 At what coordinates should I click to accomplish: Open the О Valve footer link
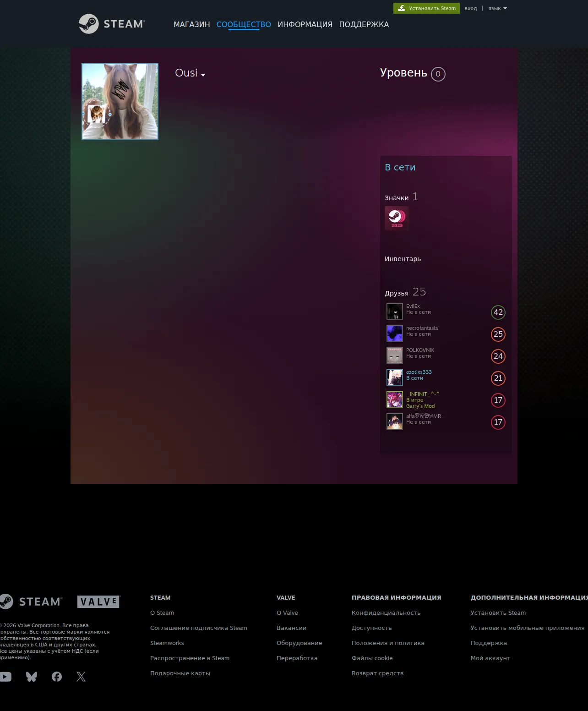click(x=287, y=613)
